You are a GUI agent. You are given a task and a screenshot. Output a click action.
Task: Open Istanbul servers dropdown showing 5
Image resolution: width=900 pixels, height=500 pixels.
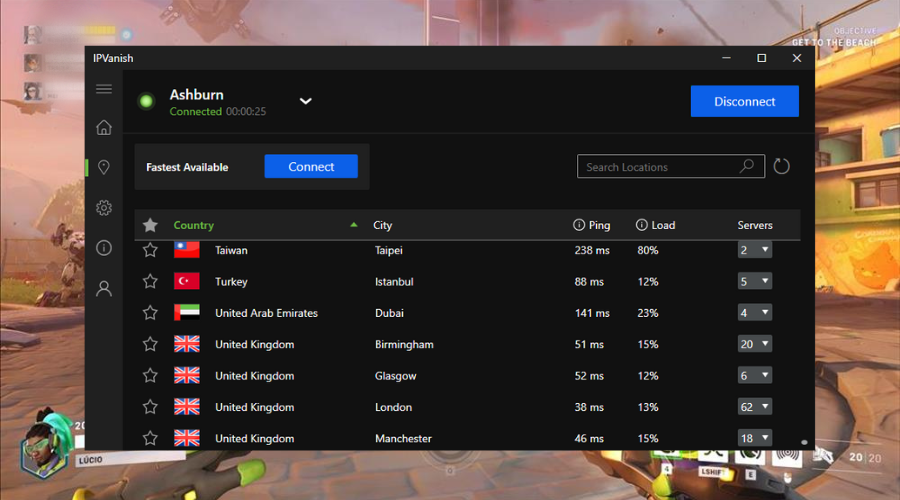[x=754, y=281]
